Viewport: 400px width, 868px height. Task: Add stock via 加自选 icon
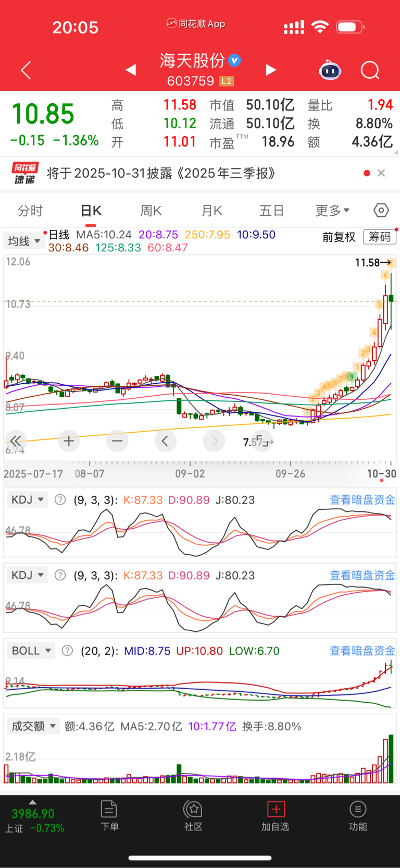[x=275, y=816]
